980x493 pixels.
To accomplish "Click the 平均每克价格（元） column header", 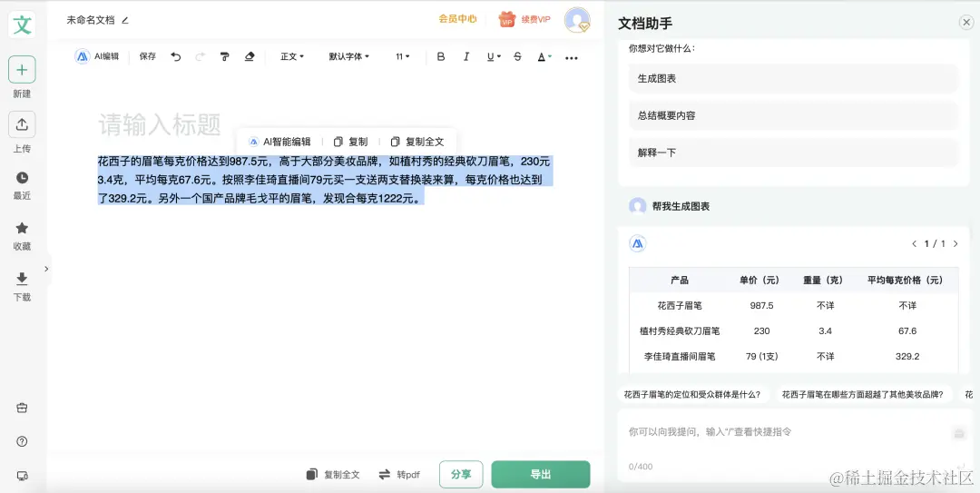I will point(906,280).
